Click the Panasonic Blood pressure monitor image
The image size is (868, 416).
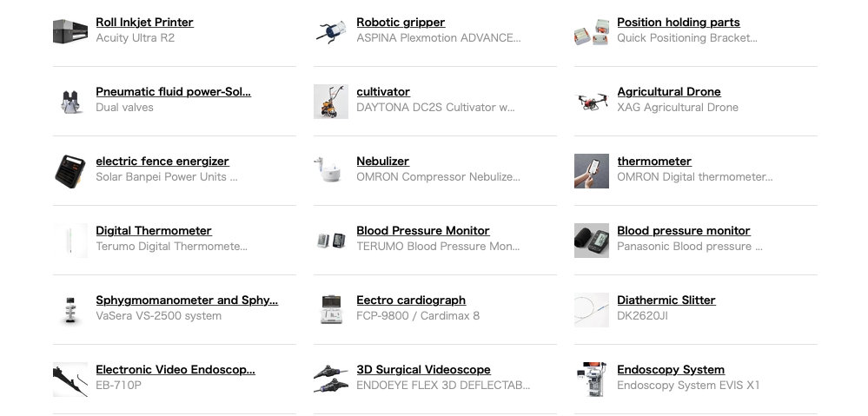click(x=592, y=241)
